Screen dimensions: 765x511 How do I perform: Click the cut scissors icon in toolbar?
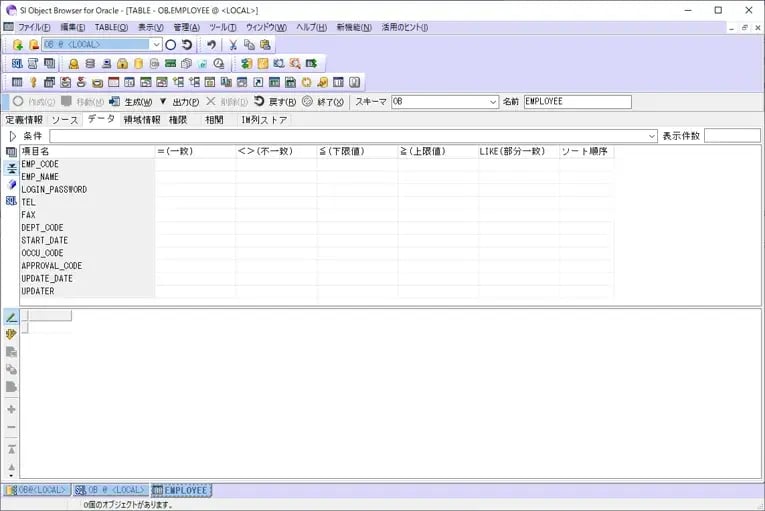(x=233, y=45)
